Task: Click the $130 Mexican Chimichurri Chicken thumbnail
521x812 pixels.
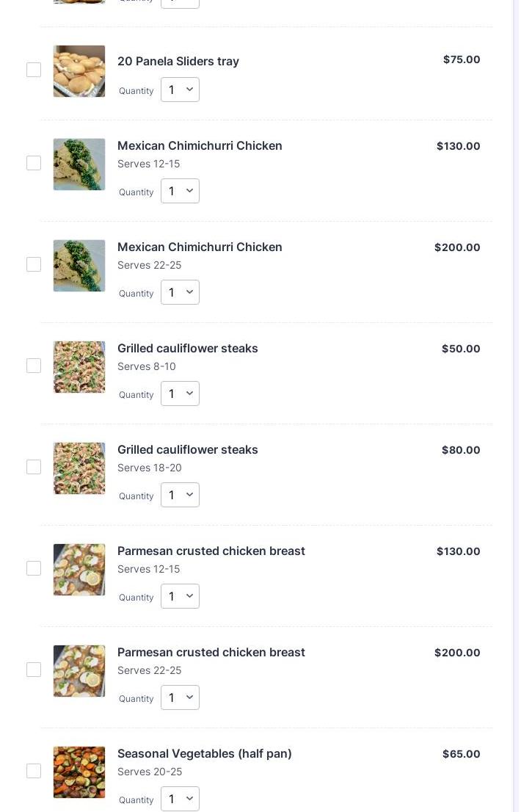Action: (79, 164)
